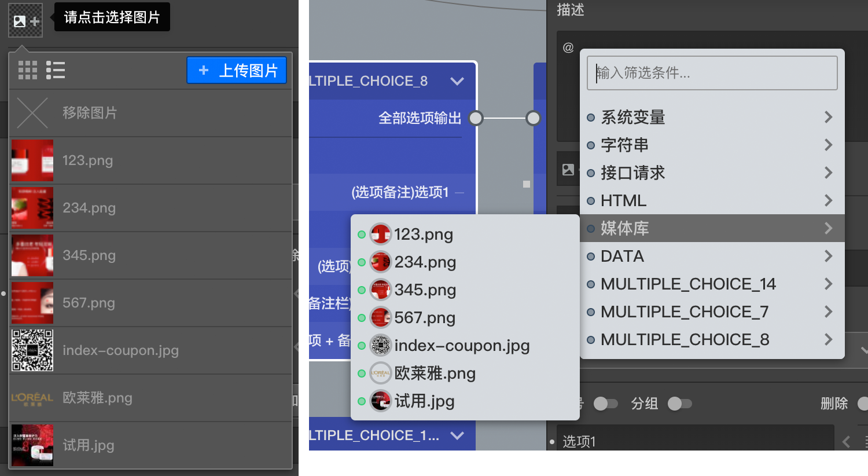868x476 pixels.
Task: Click the image icon beside description box
Action: point(568,170)
